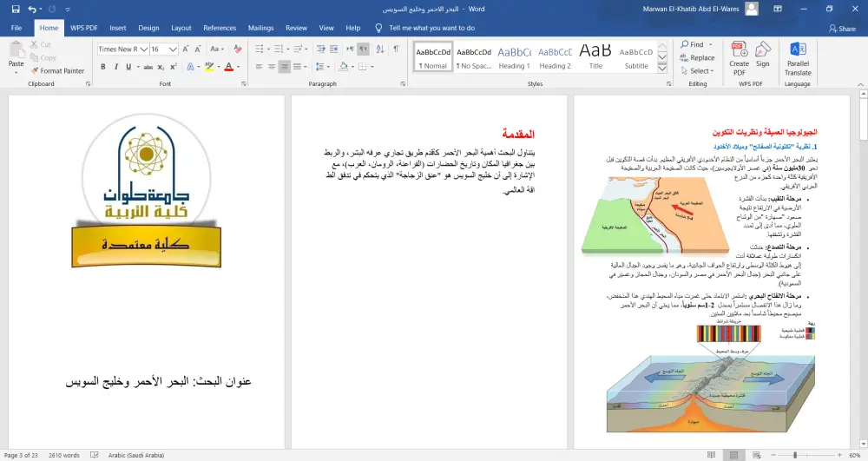Toggle Show/Hide paragraph marks

click(397, 49)
